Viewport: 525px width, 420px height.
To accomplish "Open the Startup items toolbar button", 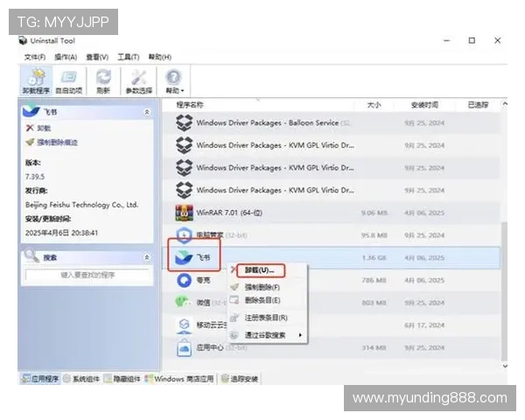I will [x=69, y=80].
